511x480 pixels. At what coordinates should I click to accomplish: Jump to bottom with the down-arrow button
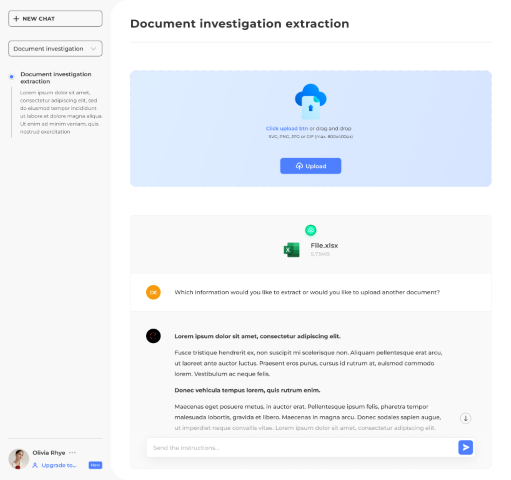tap(466, 418)
